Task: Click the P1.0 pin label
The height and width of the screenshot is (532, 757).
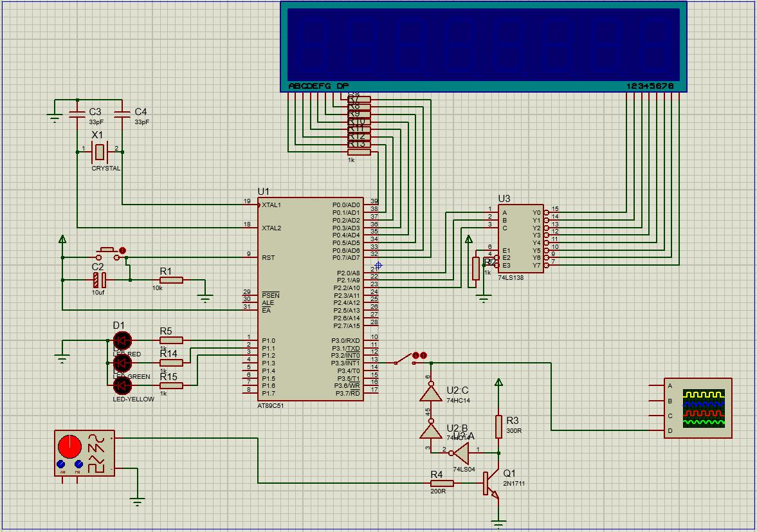Action: [268, 341]
